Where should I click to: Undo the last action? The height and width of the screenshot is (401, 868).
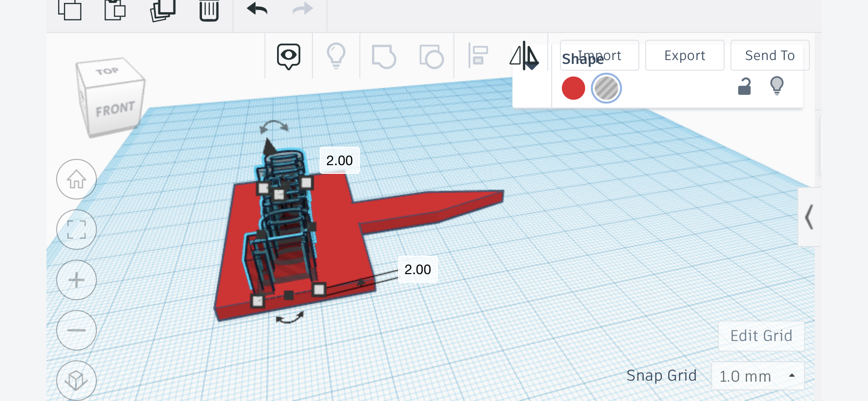pyautogui.click(x=257, y=9)
